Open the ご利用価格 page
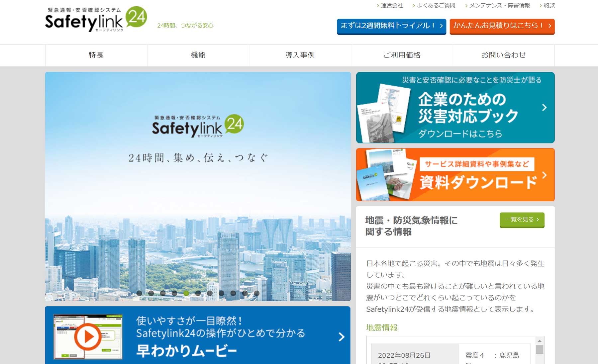Screen dimensions: 598x364 402,55
